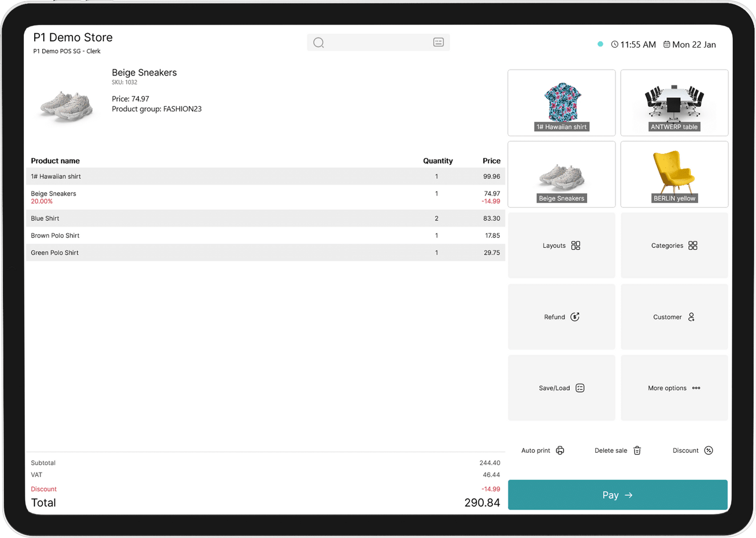Click the Auto print printer icon
756x538 pixels.
coord(560,450)
